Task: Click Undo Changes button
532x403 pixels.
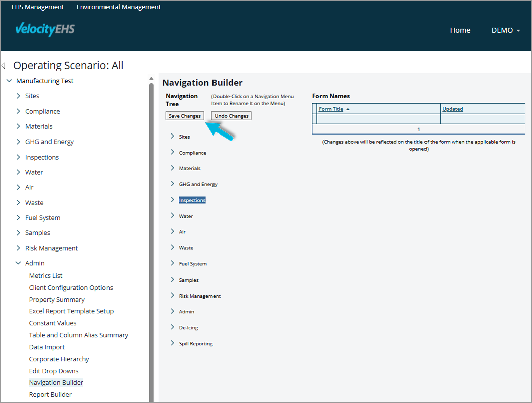Action: 232,116
